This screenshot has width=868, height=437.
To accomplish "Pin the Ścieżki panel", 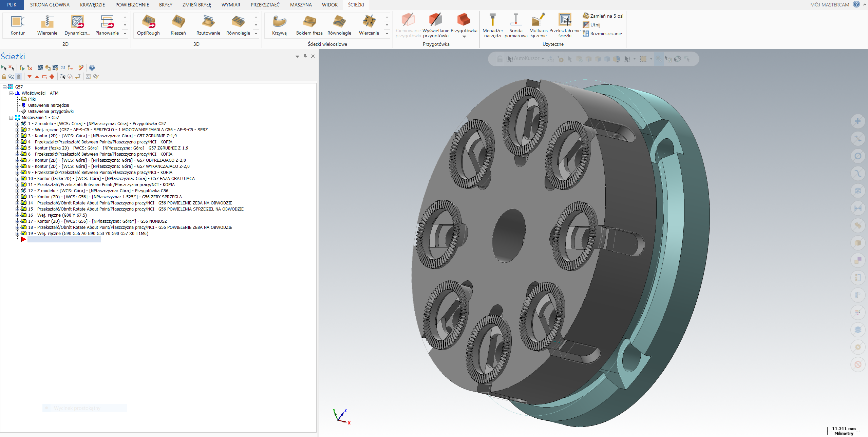I will 305,56.
